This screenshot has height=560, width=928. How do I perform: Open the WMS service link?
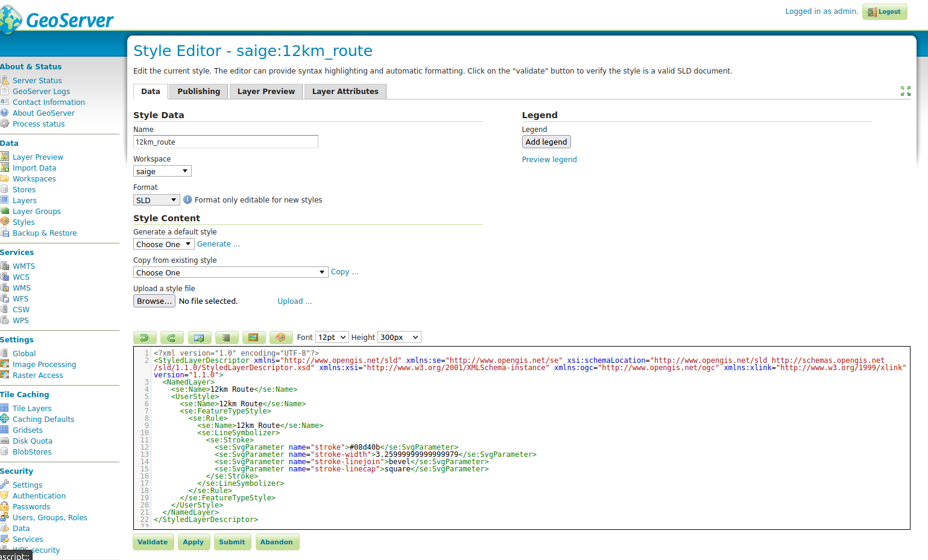tap(22, 288)
